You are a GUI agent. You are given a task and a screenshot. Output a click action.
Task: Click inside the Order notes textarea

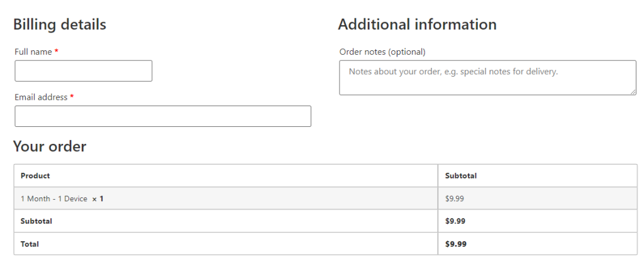(x=487, y=78)
